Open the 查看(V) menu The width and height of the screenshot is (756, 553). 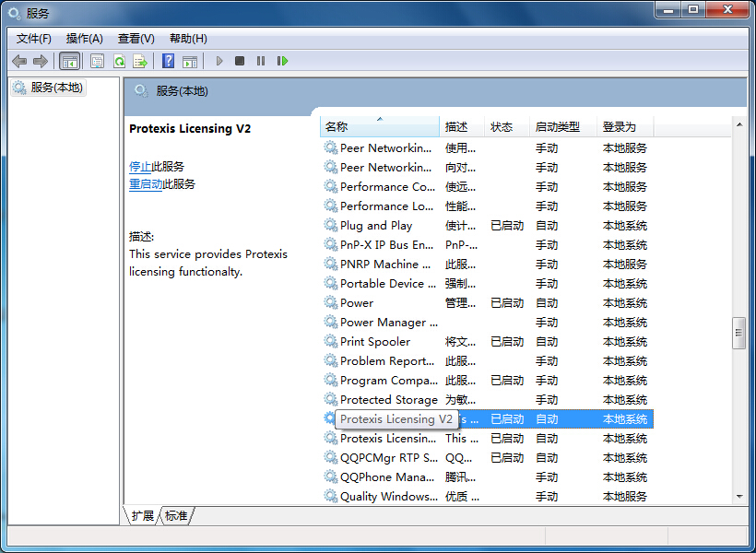click(136, 39)
